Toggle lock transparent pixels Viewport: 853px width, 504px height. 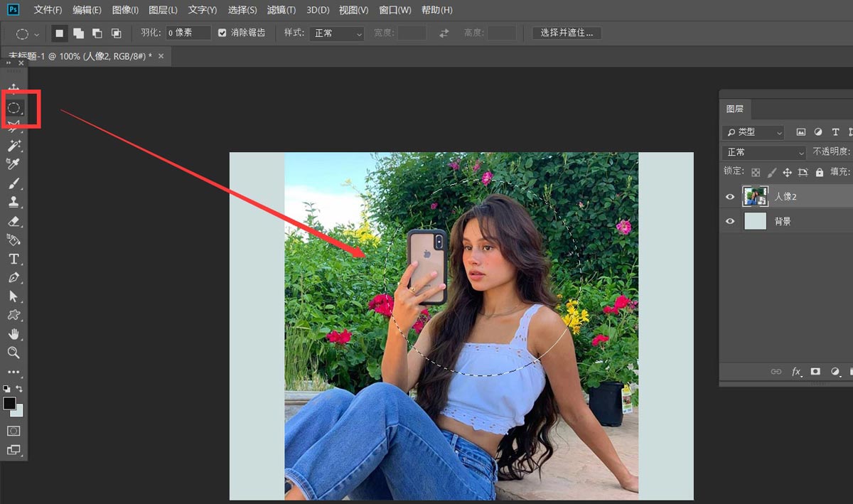click(x=756, y=172)
